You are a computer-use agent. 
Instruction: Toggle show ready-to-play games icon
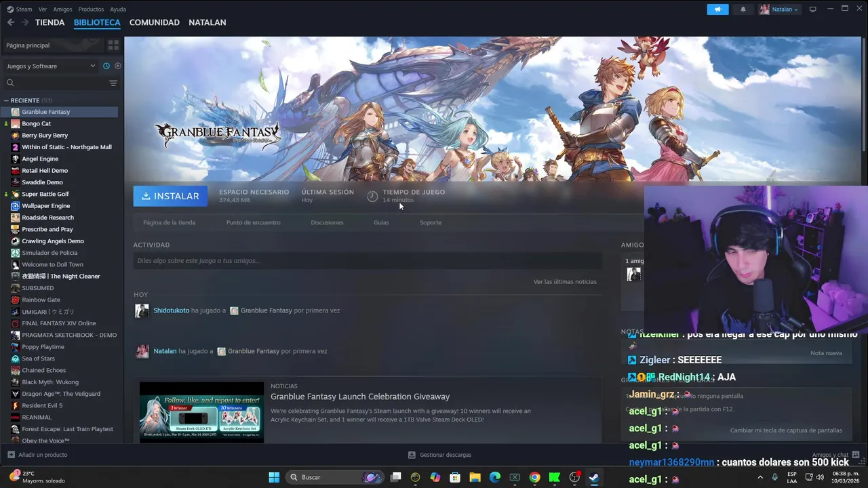coord(117,66)
